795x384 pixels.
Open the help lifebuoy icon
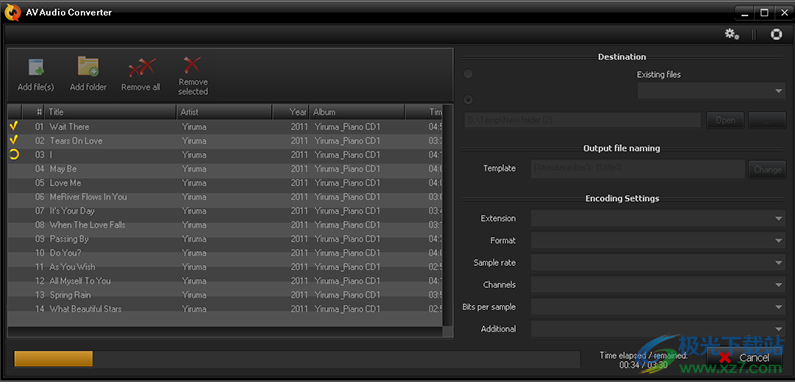(x=776, y=34)
